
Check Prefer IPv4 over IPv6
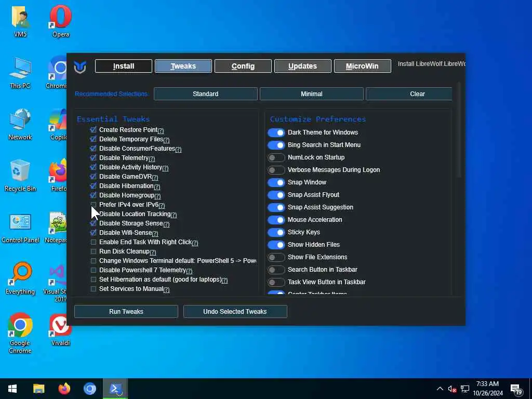94,205
